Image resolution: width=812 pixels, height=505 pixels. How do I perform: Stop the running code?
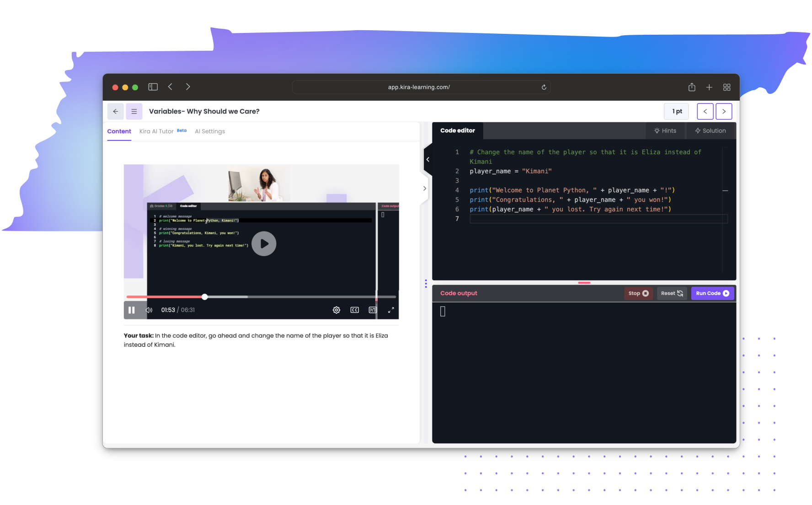click(x=638, y=294)
